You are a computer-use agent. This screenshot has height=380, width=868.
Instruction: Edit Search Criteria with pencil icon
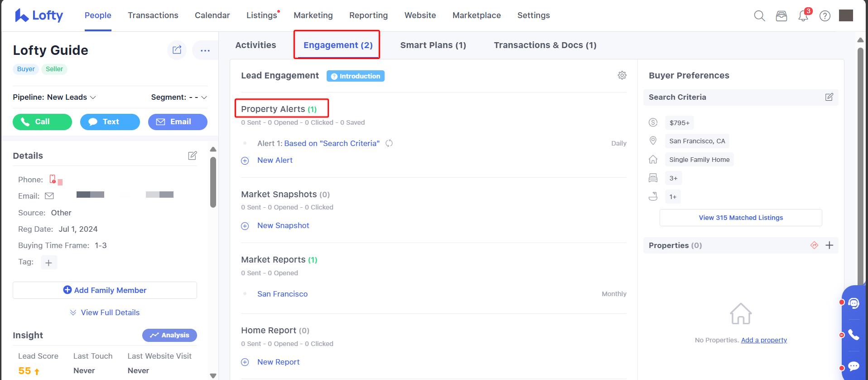click(x=829, y=97)
